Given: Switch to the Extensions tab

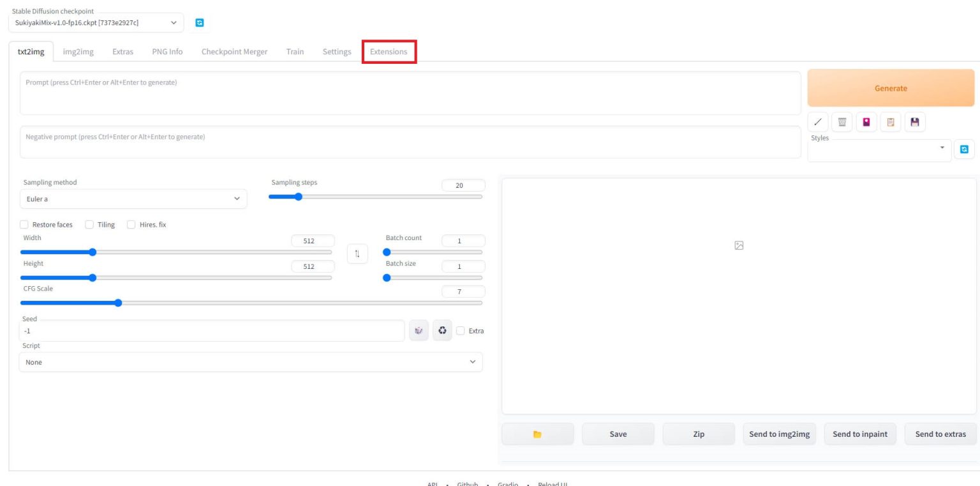Looking at the screenshot, I should [389, 52].
